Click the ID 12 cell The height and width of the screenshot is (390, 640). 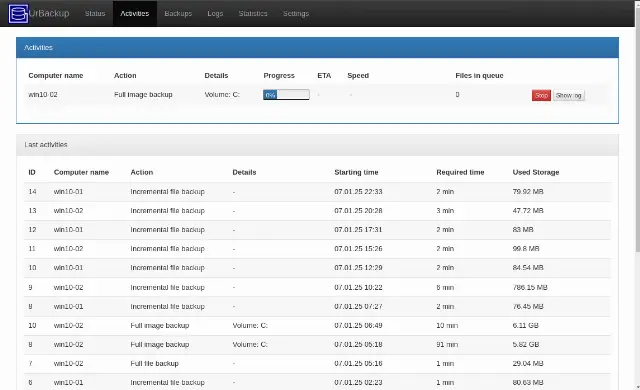coord(32,230)
